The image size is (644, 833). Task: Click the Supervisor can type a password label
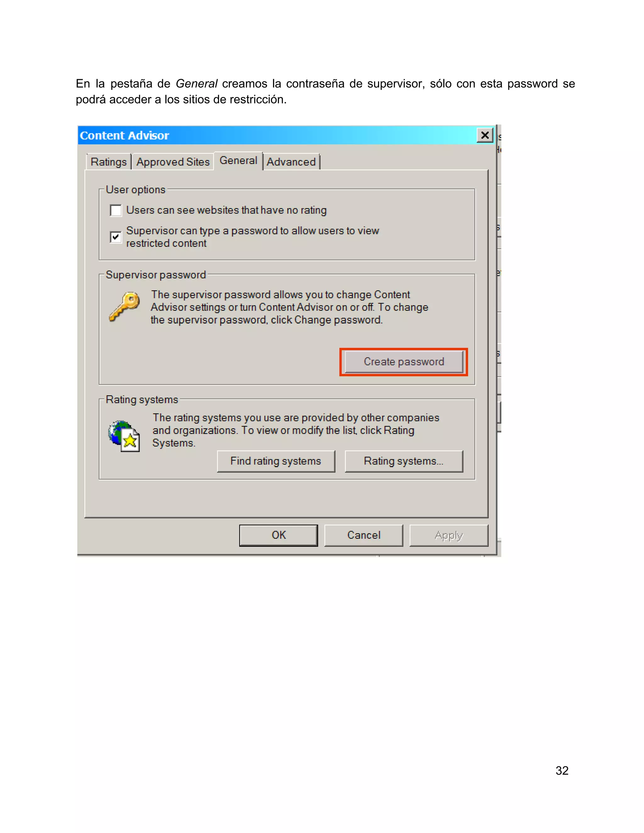point(253,237)
